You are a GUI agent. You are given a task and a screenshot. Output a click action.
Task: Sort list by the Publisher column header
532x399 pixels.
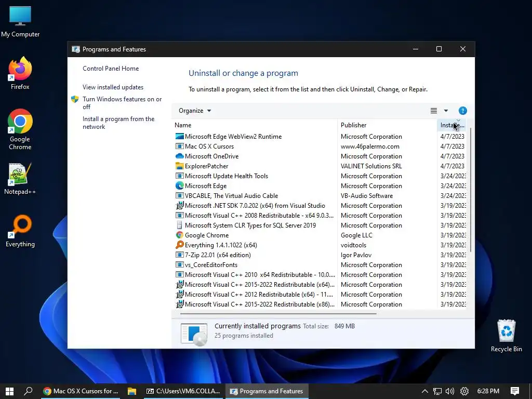coord(387,125)
